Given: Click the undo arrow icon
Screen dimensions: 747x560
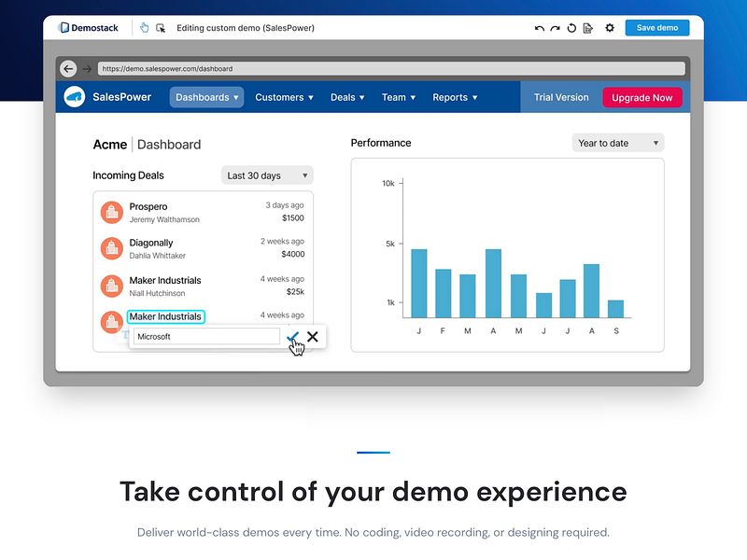Looking at the screenshot, I should (540, 28).
